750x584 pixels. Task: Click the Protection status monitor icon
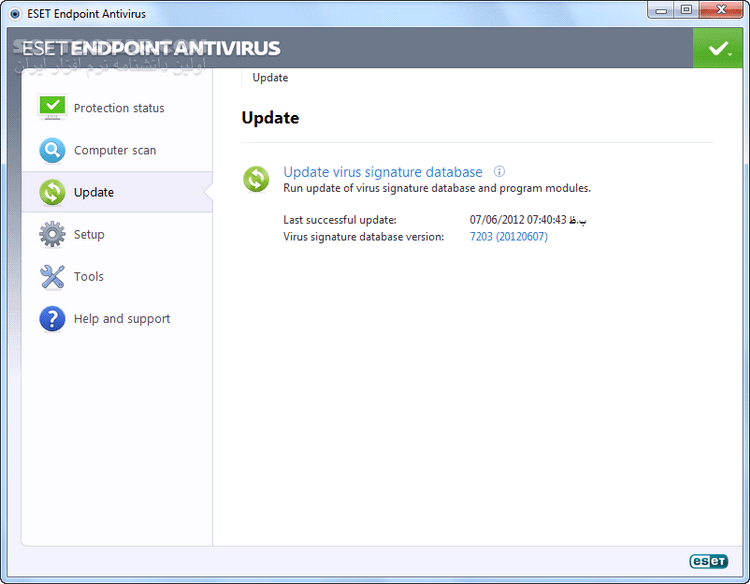pyautogui.click(x=52, y=107)
